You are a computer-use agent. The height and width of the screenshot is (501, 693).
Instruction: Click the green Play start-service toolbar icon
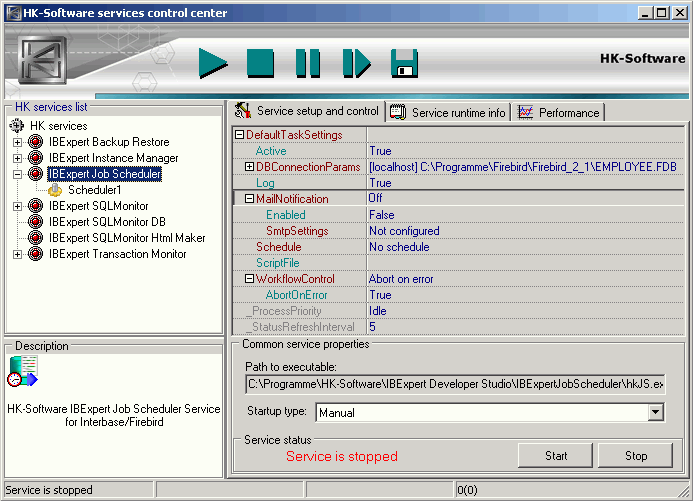click(x=213, y=63)
